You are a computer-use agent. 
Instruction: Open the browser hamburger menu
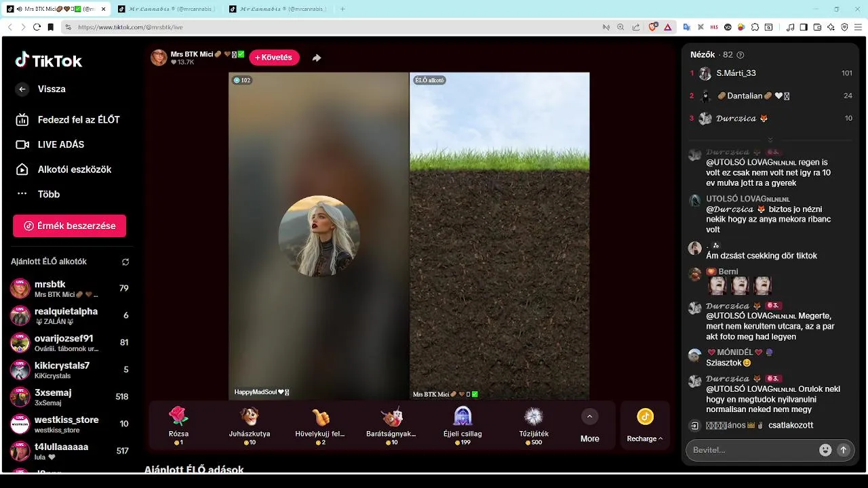pyautogui.click(x=858, y=27)
